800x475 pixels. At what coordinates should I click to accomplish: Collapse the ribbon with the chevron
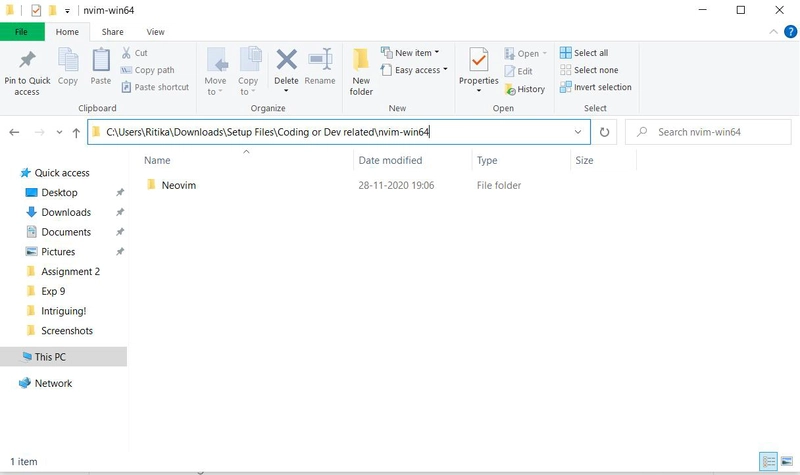point(773,32)
